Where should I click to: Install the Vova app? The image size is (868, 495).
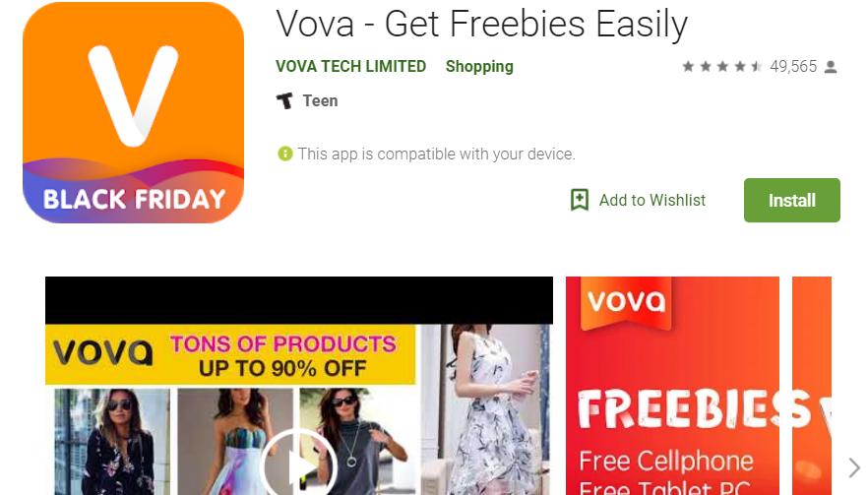click(x=791, y=200)
